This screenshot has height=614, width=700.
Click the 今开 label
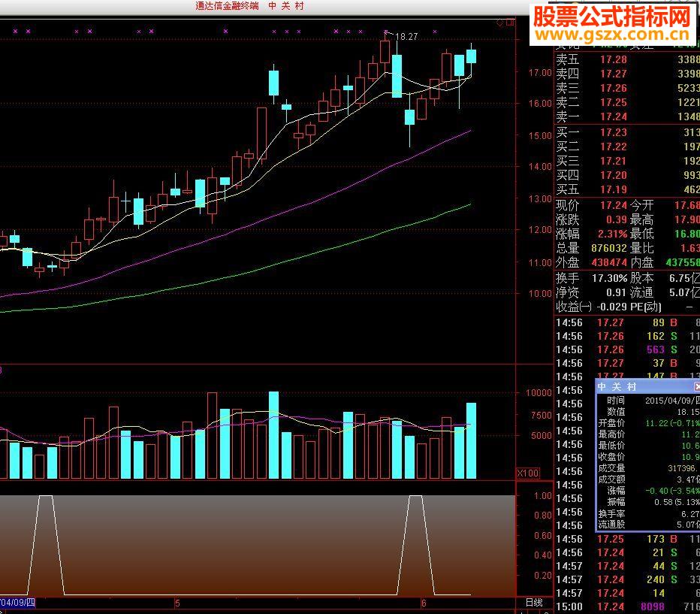642,205
